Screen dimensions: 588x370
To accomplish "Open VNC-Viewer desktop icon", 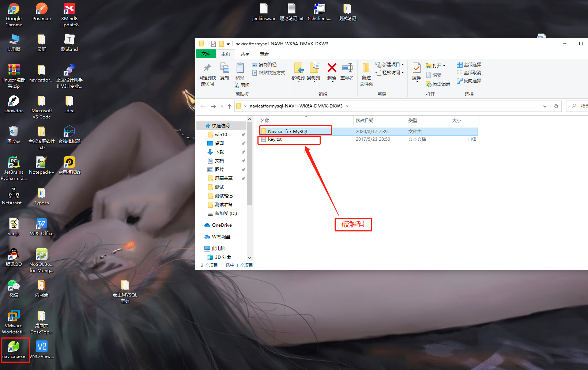I will (x=42, y=350).
